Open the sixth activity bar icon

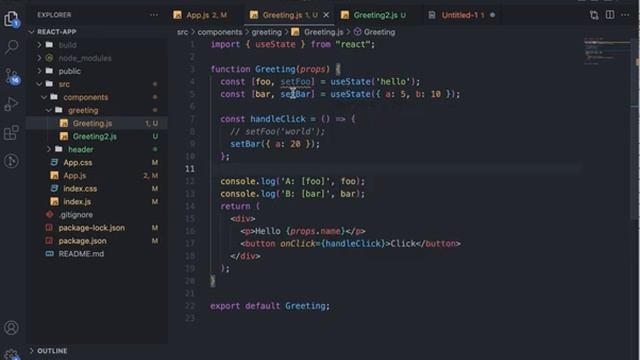pyautogui.click(x=11, y=161)
